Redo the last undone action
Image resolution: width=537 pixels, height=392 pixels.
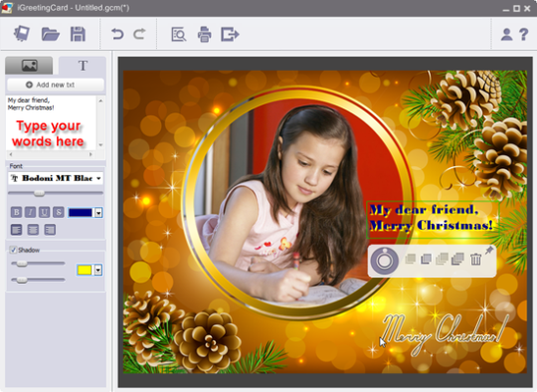139,34
